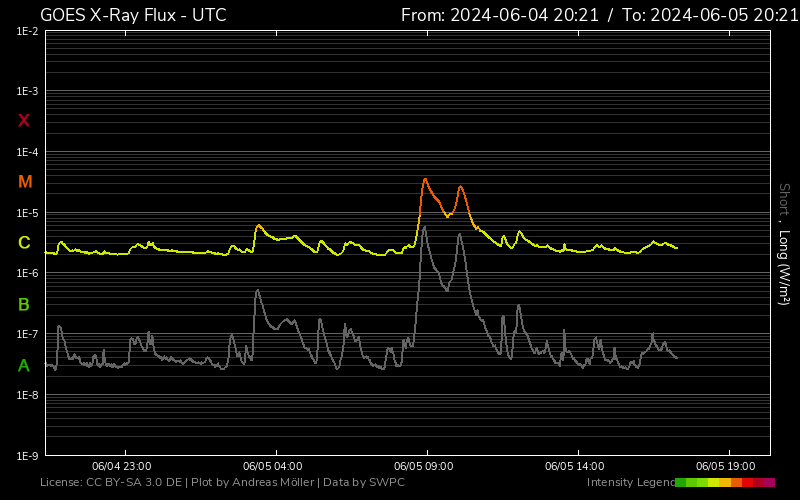
Task: Select the 06/05 19:00 time axis label
Action: pyautogui.click(x=726, y=466)
